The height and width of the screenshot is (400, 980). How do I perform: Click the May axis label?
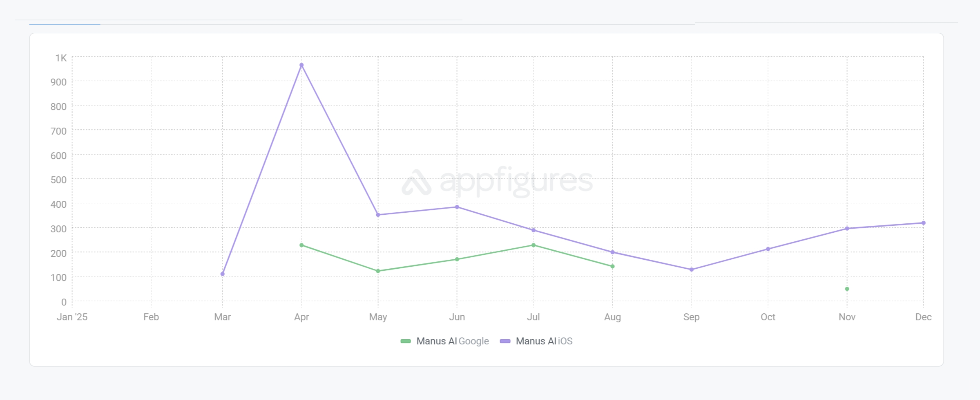click(378, 317)
